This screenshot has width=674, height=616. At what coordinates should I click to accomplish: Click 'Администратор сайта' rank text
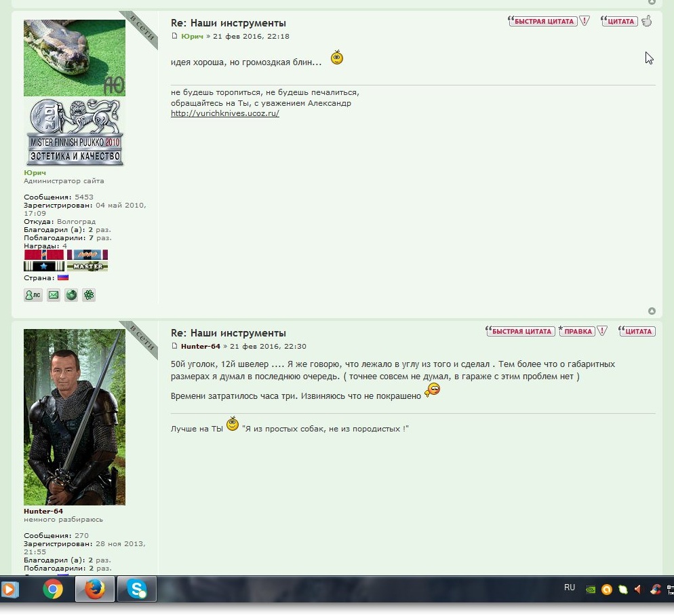[x=64, y=180]
